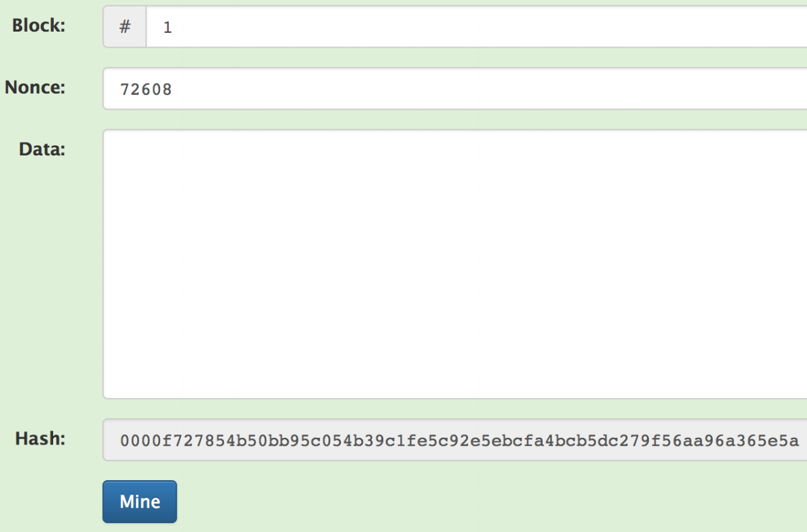Viewport: 807px width, 532px height.
Task: Click the Data: label
Action: (42, 149)
